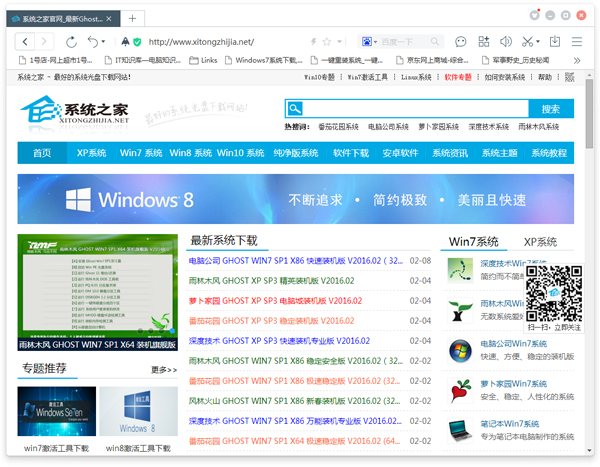Open 系统教程 nav menu item
The image size is (600, 467).
(x=549, y=153)
